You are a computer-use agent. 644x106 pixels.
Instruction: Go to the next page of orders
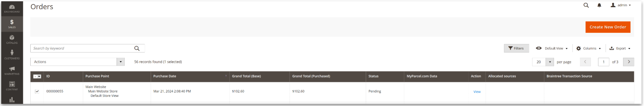pyautogui.click(x=628, y=62)
